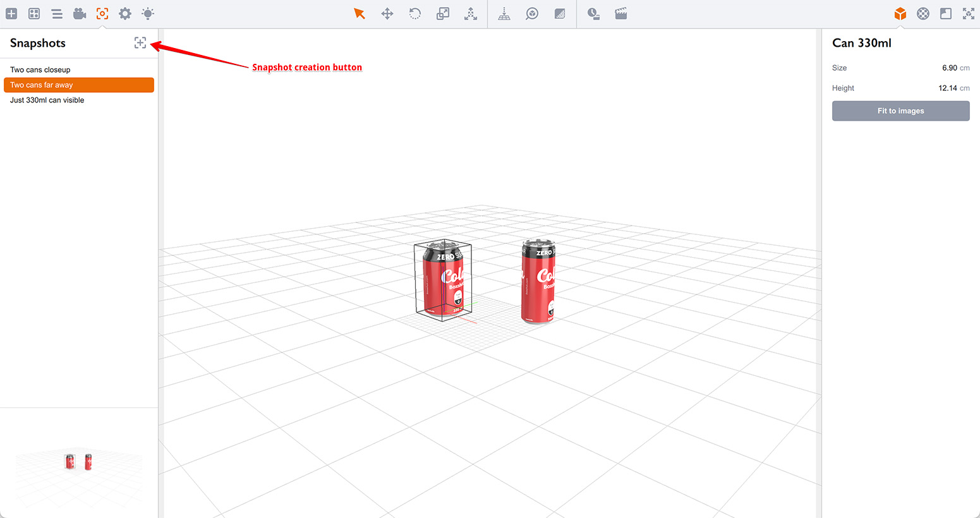Viewport: 980px width, 518px height.
Task: Activate the move tool
Action: click(x=387, y=14)
